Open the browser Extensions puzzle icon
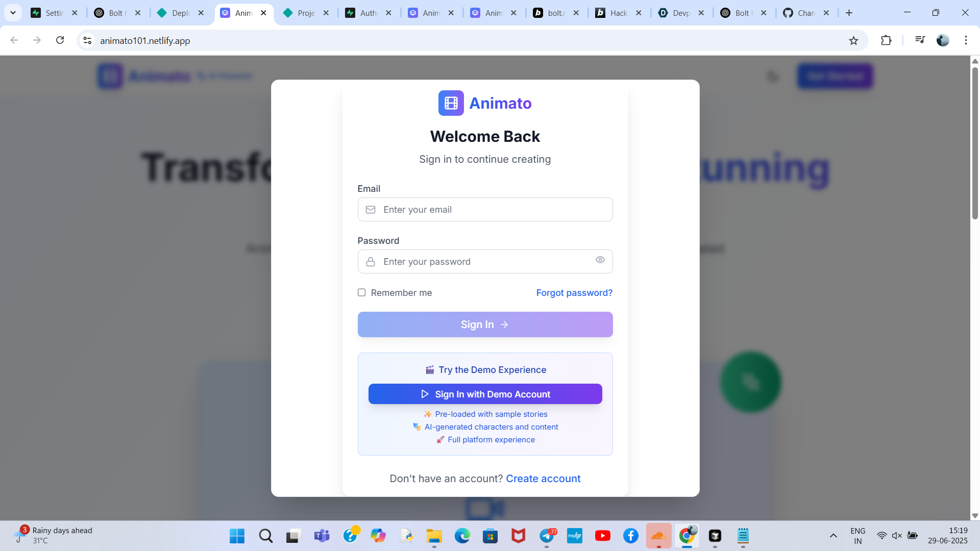Screen dimensions: 980x551 click(x=886, y=40)
